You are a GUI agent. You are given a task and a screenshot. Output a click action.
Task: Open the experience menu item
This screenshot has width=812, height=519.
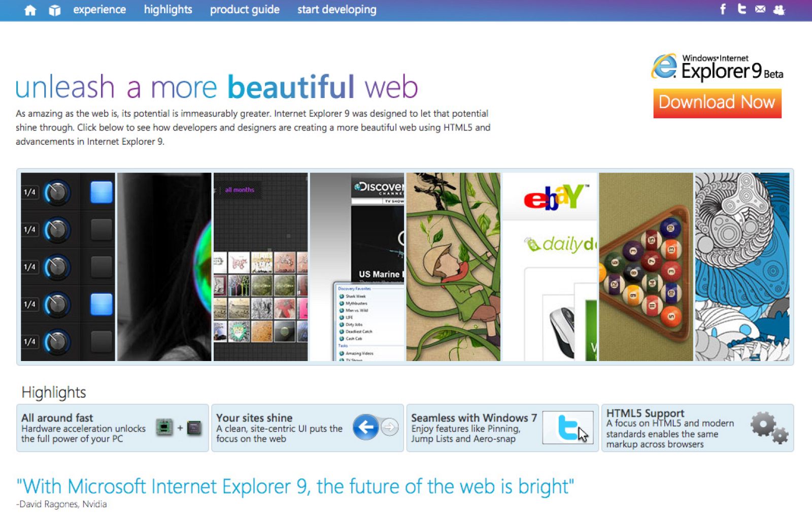[x=99, y=10]
